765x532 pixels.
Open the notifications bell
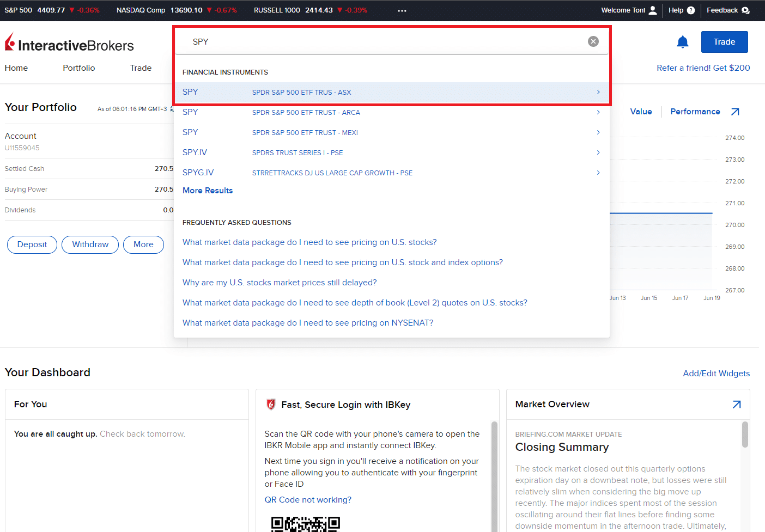(x=683, y=42)
